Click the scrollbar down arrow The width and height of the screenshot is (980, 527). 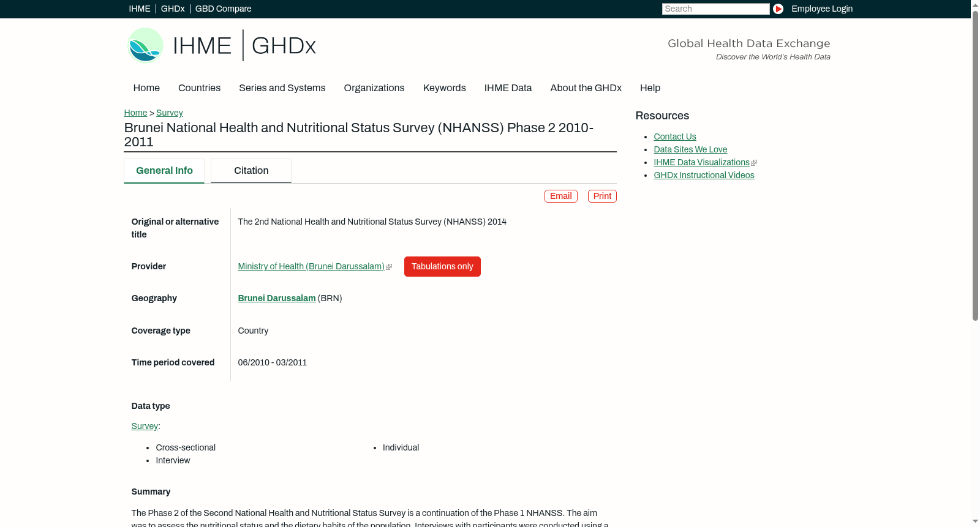[x=975, y=522]
